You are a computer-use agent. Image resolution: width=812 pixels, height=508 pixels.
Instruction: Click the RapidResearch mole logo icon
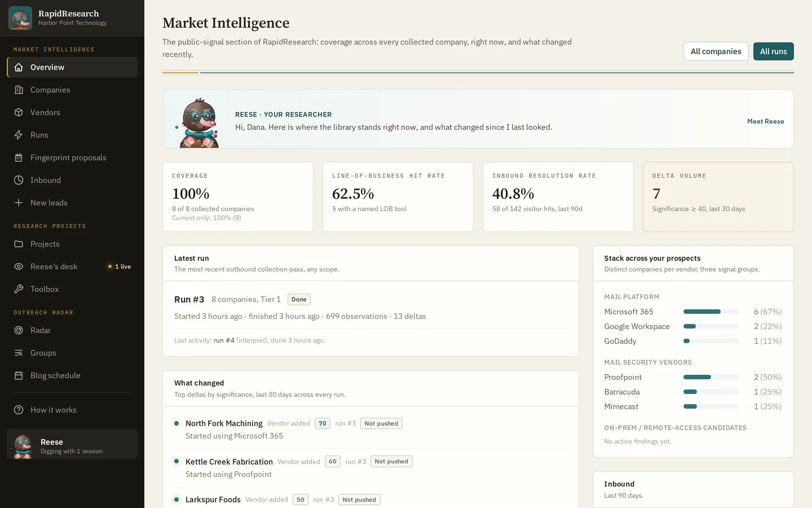(20, 18)
